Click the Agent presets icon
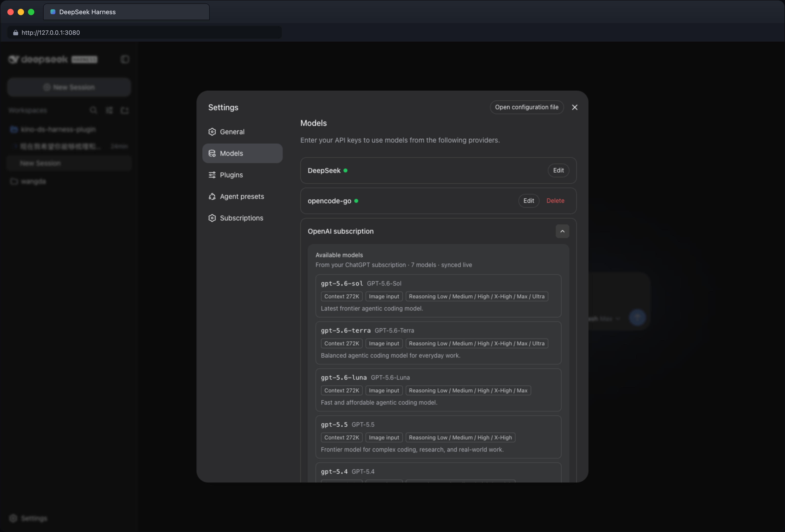This screenshot has width=785, height=532. (212, 197)
